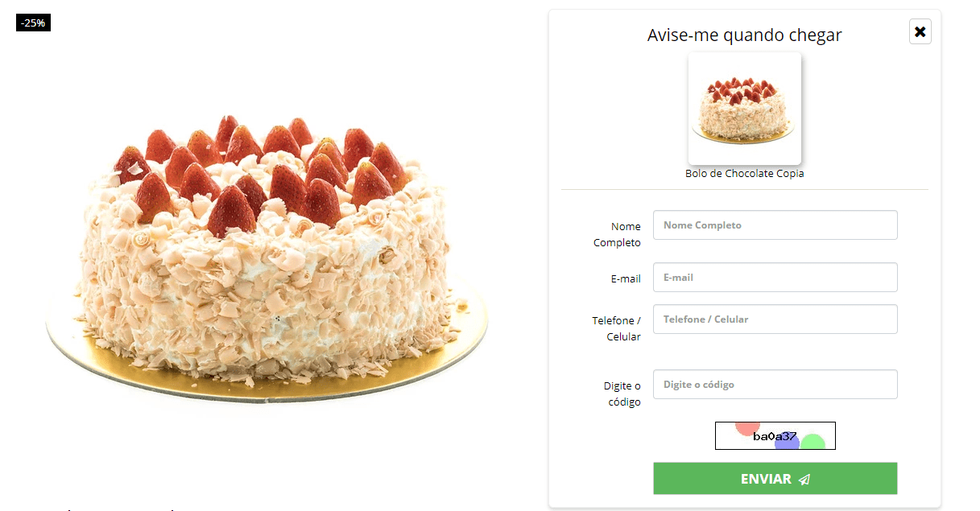Click the captcha code text ba0a37

(x=775, y=436)
